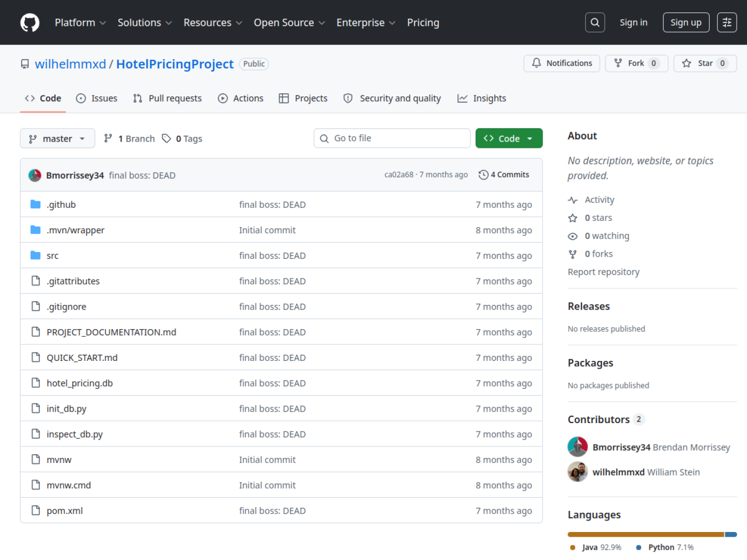Select the Code tab

[x=43, y=98]
